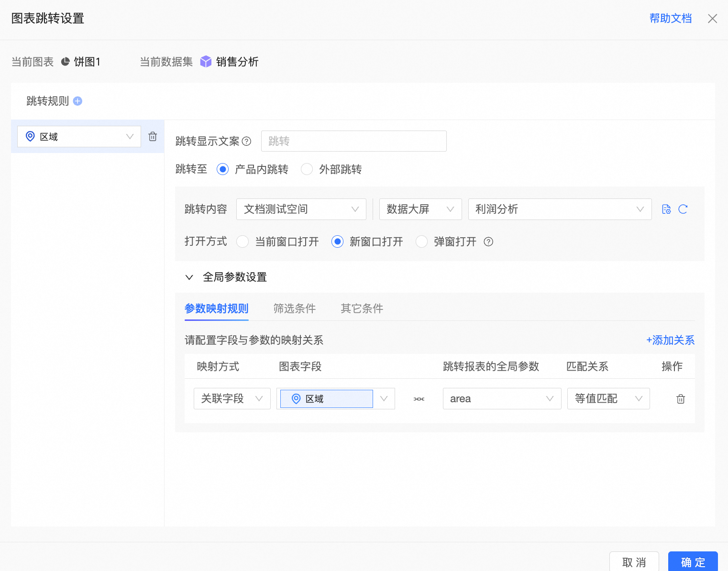Switch to 参数映射规则 tab

point(217,308)
